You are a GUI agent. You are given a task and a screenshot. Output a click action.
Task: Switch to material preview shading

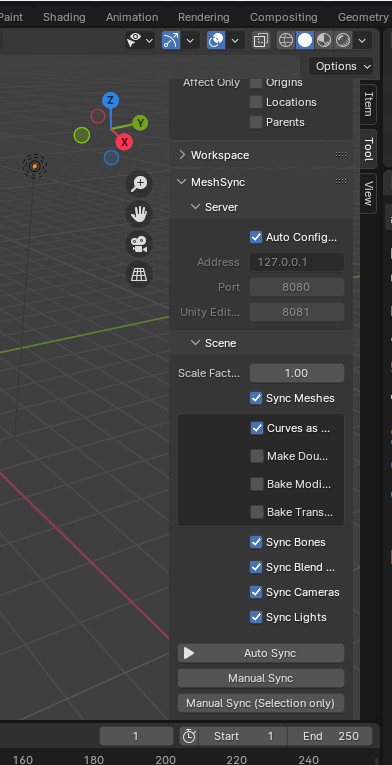(x=324, y=40)
